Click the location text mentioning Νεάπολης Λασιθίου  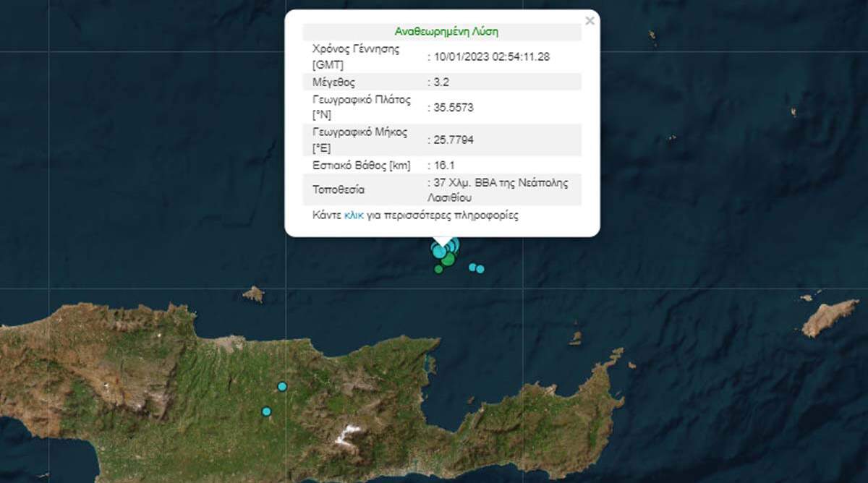[x=501, y=189]
